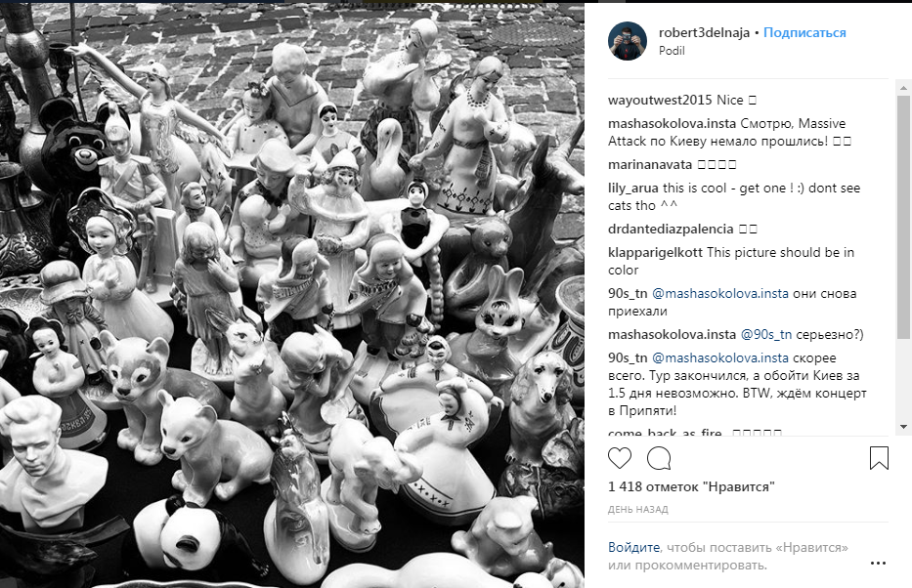Click the comments scrollbar thumb

click(903, 217)
